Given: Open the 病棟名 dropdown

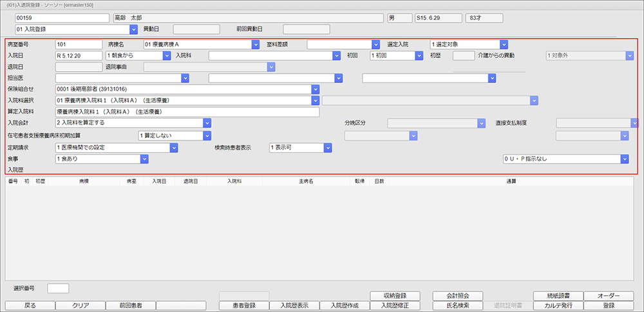Looking at the screenshot, I should tap(255, 44).
